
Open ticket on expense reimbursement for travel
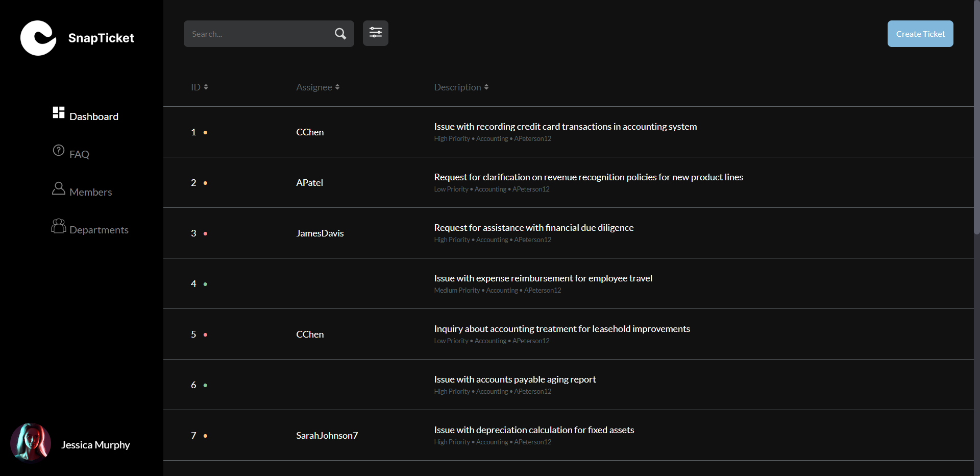pyautogui.click(x=543, y=278)
